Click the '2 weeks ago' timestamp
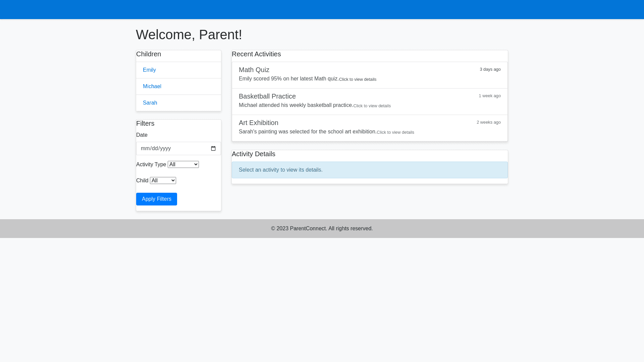This screenshot has width=644, height=362. [x=489, y=122]
